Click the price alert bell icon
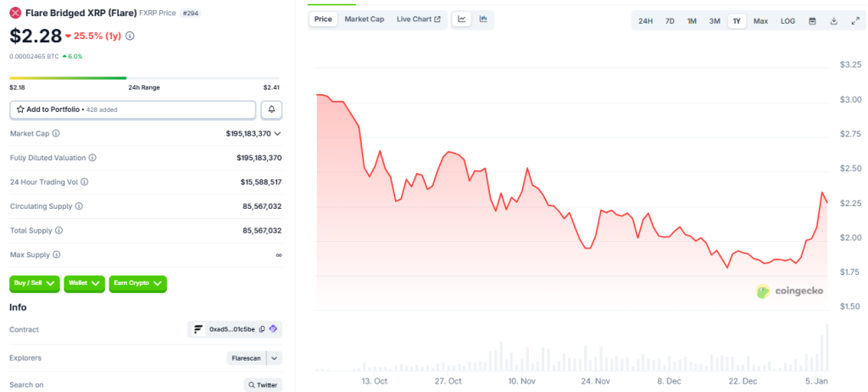The image size is (868, 392). 272,109
